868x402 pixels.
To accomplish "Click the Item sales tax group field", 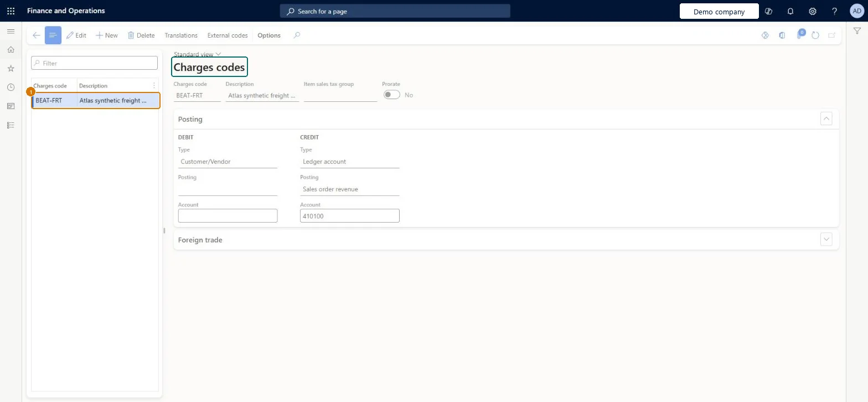I will click(340, 96).
